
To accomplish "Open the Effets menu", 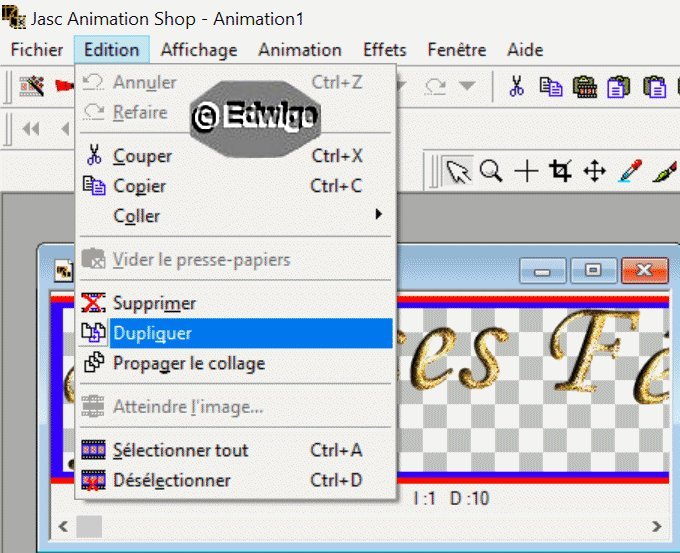I will pos(385,50).
